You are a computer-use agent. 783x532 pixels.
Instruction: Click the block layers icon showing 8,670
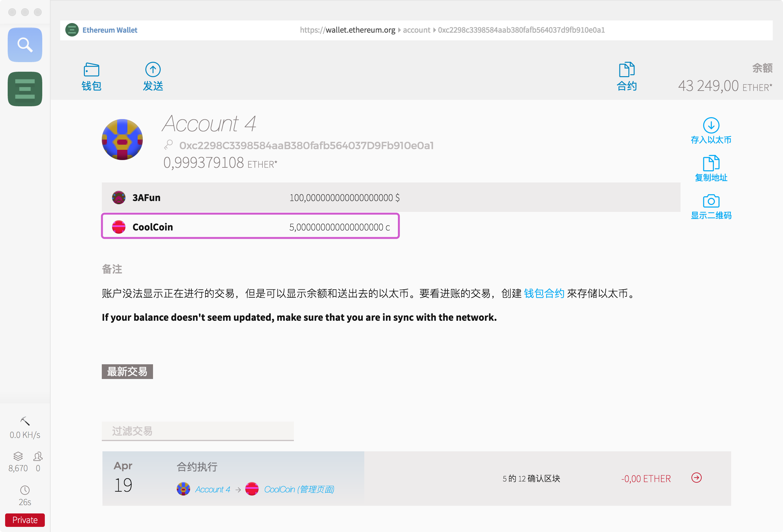18,456
